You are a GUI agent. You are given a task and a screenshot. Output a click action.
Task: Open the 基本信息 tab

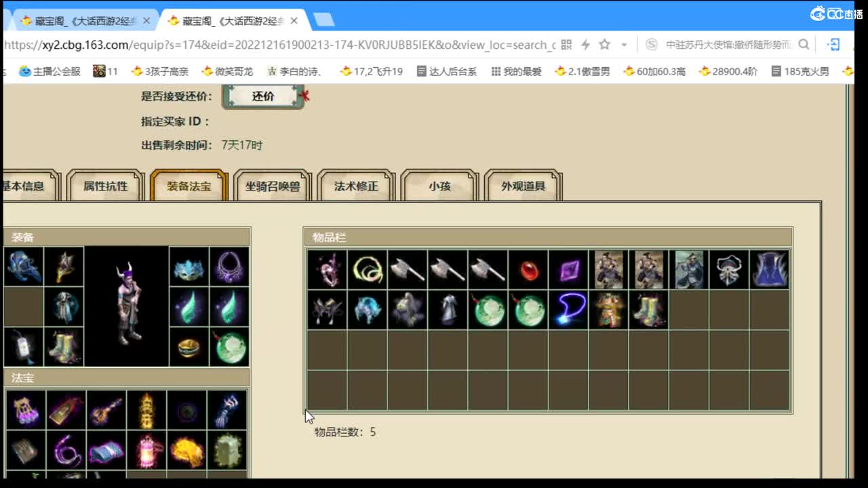(27, 186)
